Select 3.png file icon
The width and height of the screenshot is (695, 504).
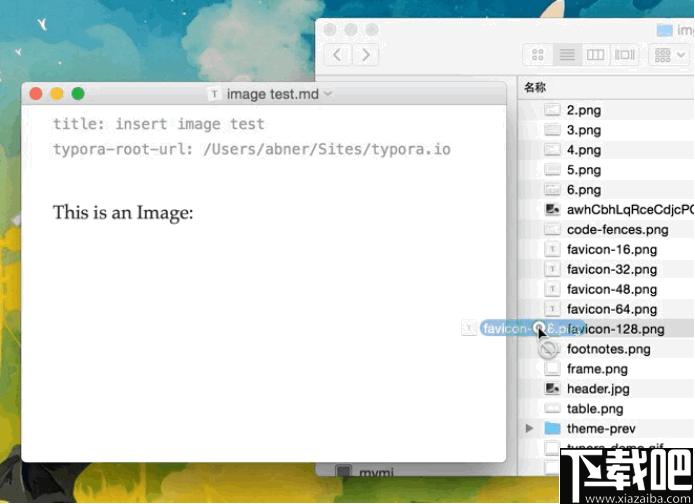click(552, 129)
